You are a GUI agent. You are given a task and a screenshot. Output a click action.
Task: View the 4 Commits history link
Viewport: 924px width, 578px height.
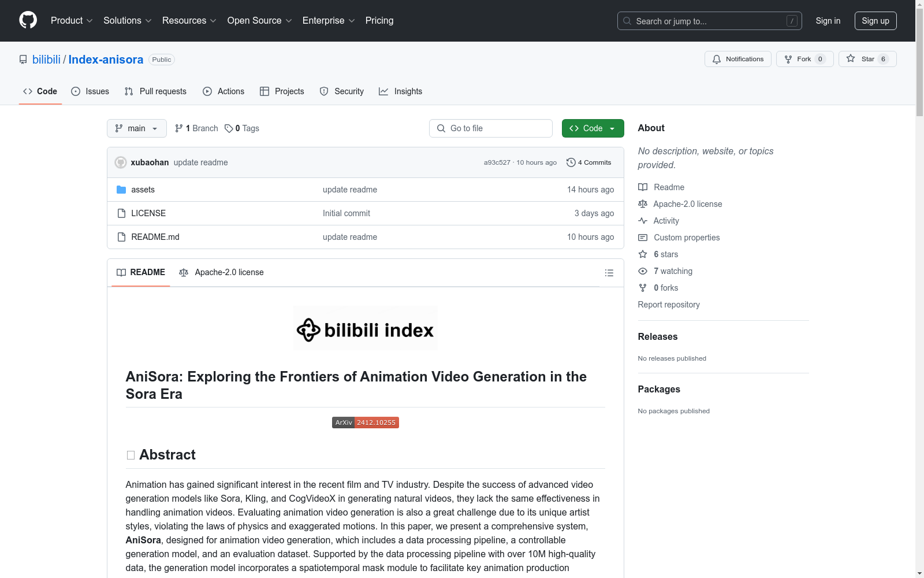tap(589, 162)
